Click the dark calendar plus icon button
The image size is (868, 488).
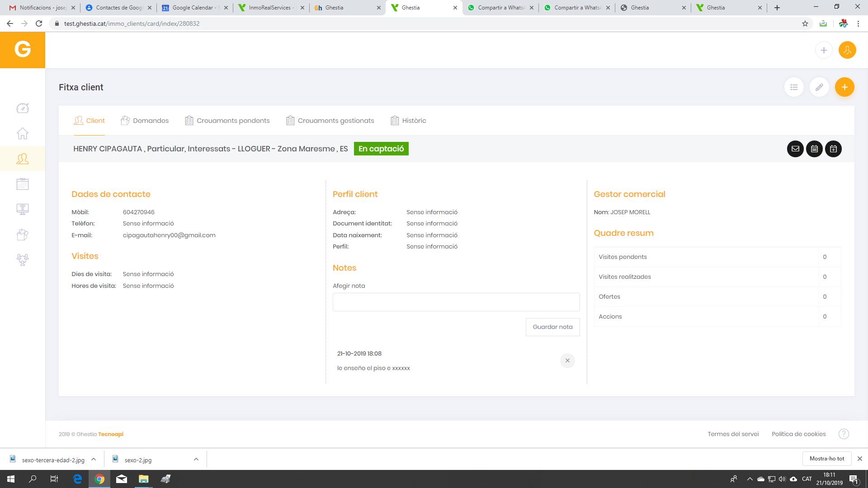pyautogui.click(x=833, y=149)
